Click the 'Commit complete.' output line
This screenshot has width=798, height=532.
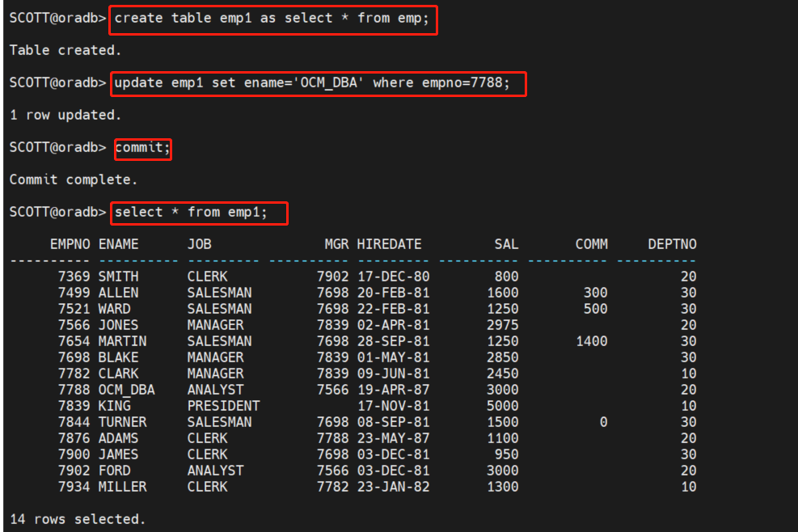click(74, 179)
